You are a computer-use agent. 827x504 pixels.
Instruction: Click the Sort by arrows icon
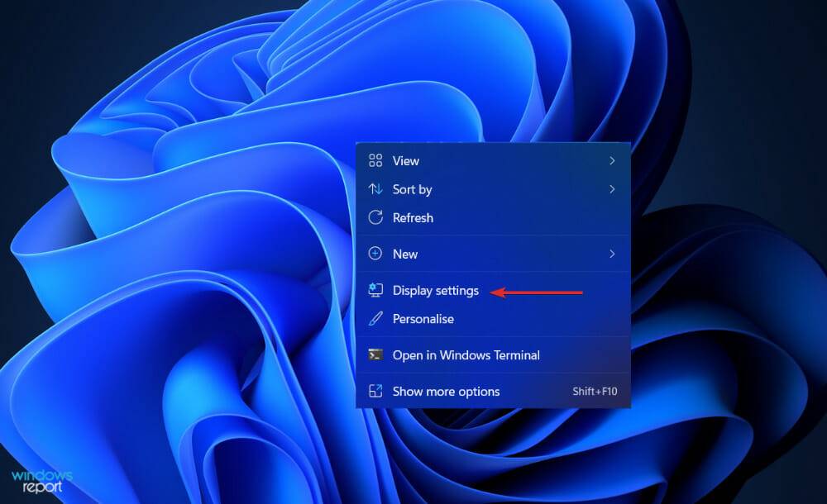pos(375,189)
